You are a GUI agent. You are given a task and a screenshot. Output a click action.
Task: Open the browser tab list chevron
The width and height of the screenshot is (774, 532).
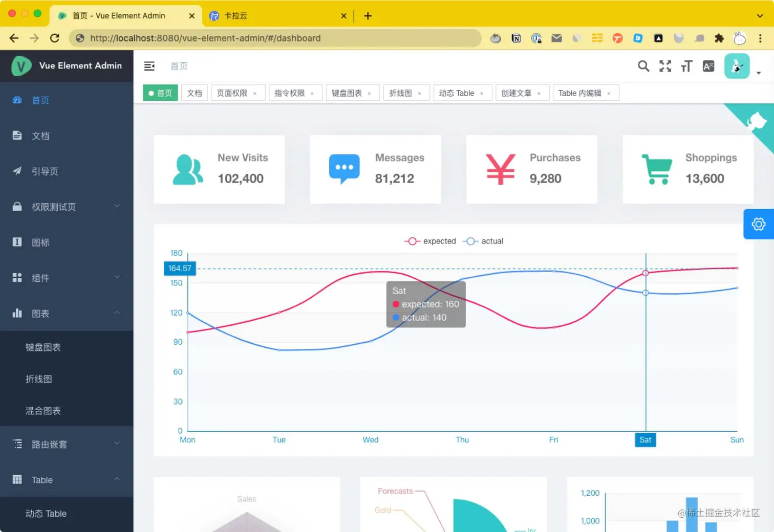(x=760, y=16)
